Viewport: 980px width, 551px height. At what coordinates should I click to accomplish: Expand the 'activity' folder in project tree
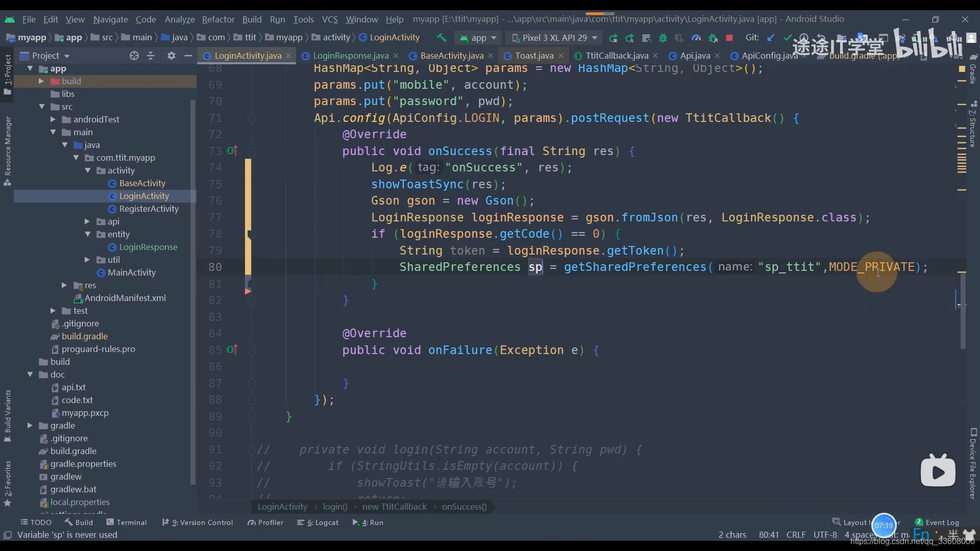pyautogui.click(x=87, y=170)
